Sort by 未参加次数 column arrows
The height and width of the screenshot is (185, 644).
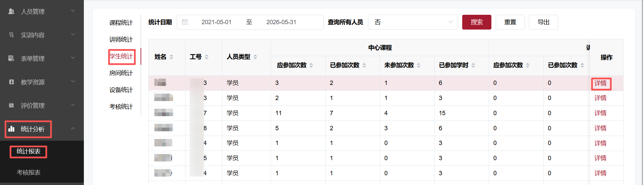[419, 65]
